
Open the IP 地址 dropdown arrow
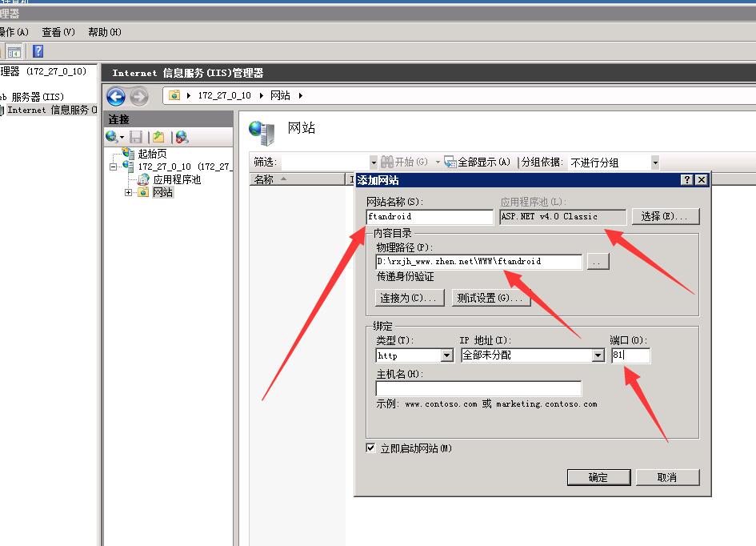[597, 355]
